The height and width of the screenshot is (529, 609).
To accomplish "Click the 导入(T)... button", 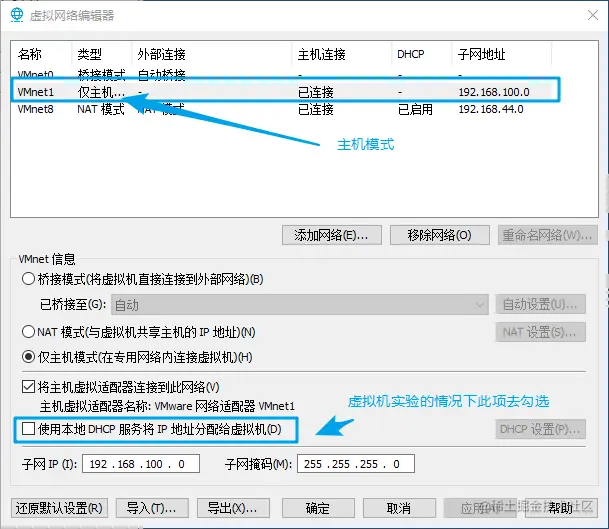I will pyautogui.click(x=152, y=508).
